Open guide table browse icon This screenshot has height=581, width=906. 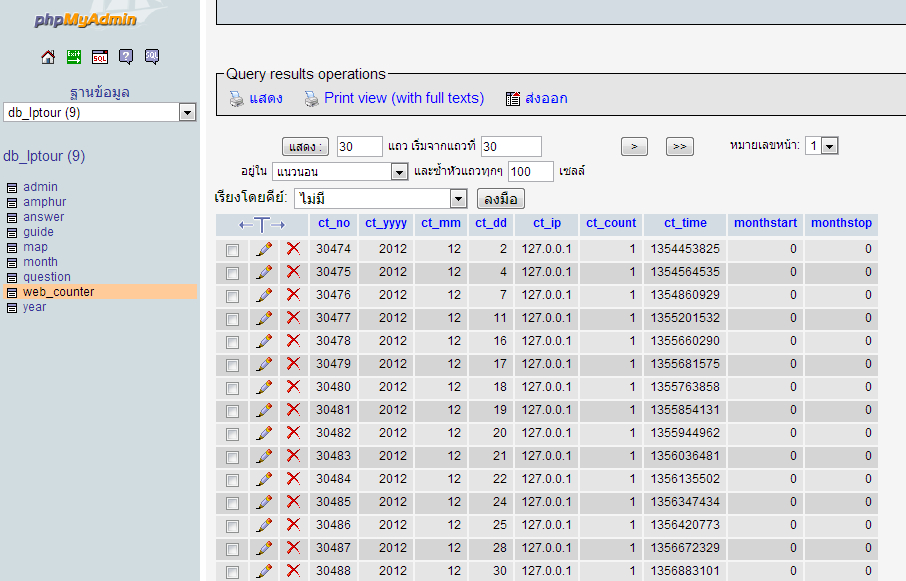12,233
